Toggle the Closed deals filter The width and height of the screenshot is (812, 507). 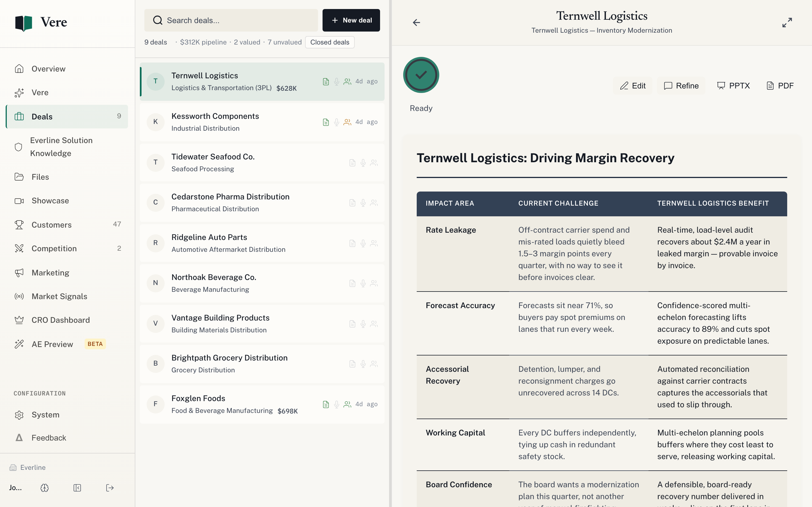[330, 42]
